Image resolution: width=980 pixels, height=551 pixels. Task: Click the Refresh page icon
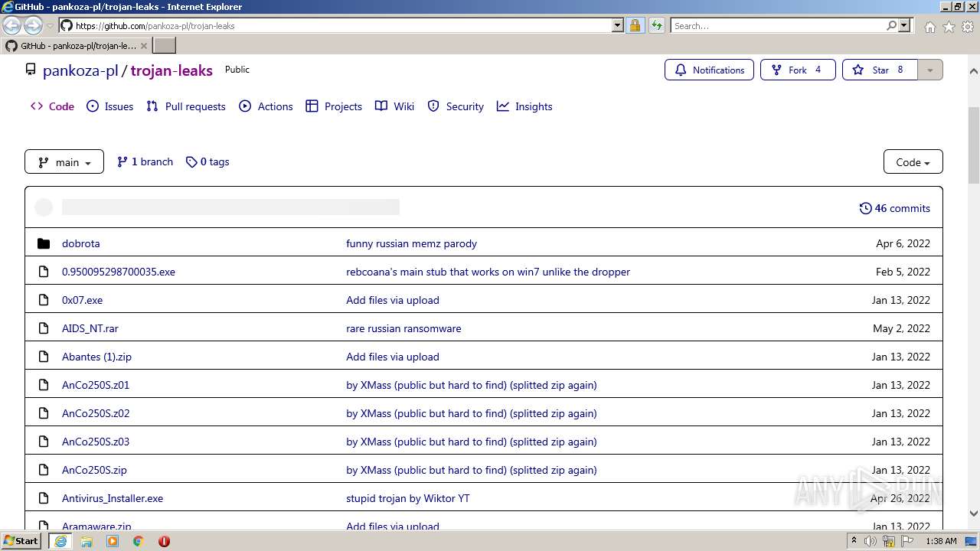[656, 25]
